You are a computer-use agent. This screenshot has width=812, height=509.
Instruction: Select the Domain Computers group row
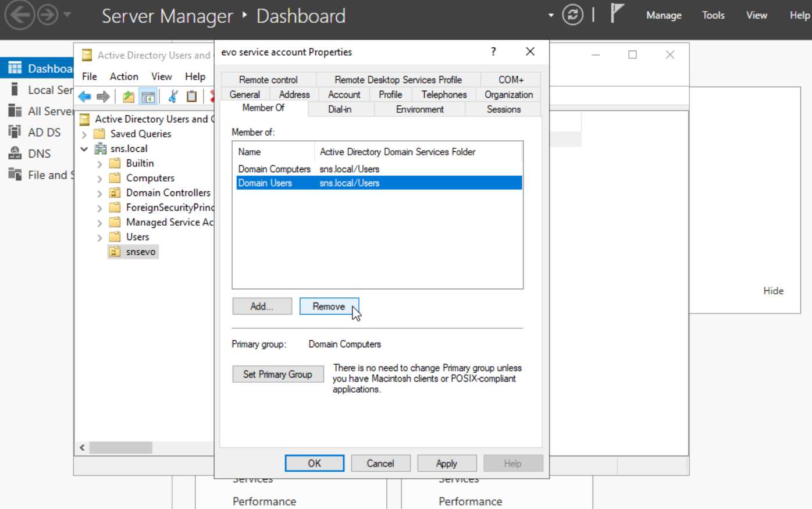click(x=379, y=169)
